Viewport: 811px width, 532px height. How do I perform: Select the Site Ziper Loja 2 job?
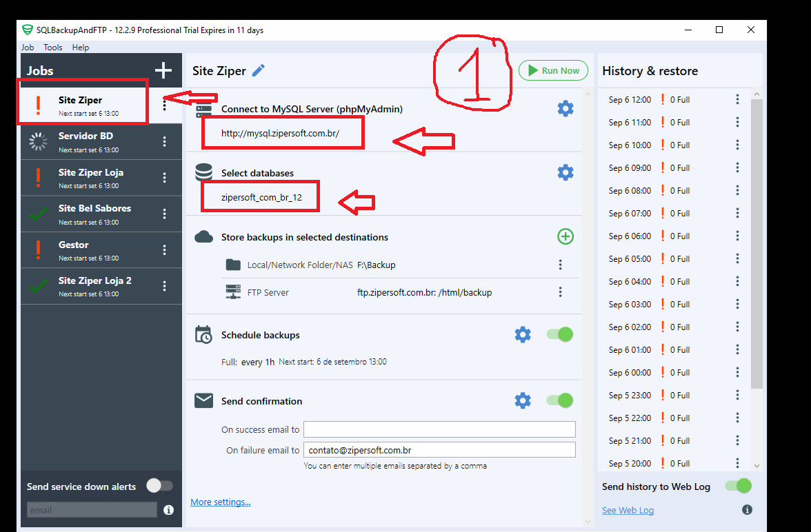(101, 287)
